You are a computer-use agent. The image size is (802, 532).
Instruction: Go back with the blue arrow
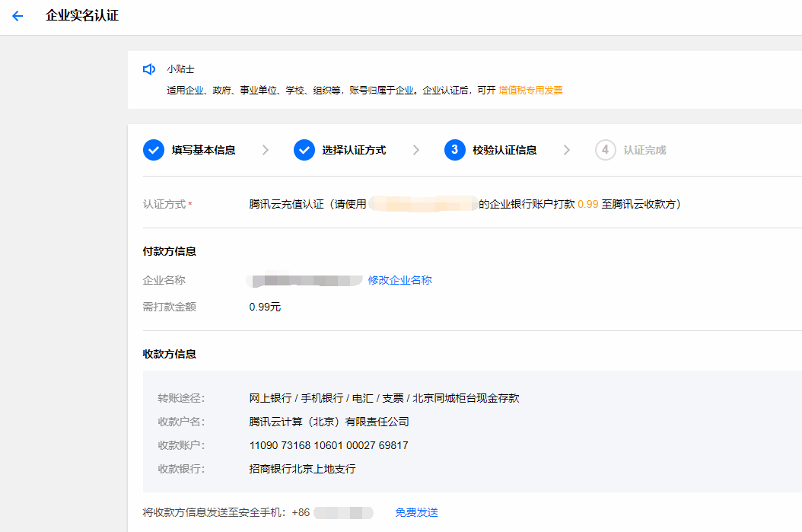(18, 16)
